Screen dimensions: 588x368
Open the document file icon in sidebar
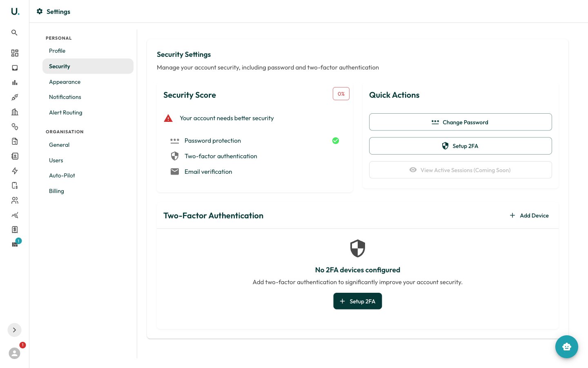coord(15,141)
